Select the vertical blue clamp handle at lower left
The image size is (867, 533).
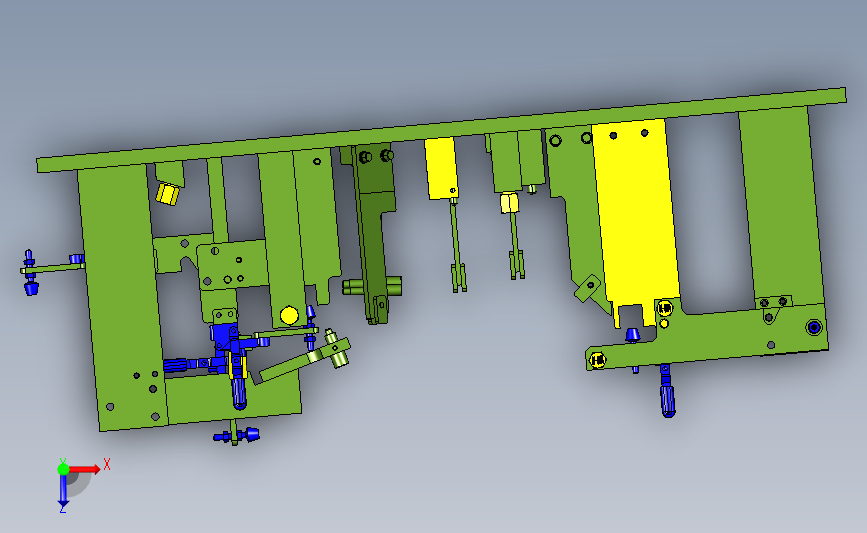pyautogui.click(x=239, y=393)
